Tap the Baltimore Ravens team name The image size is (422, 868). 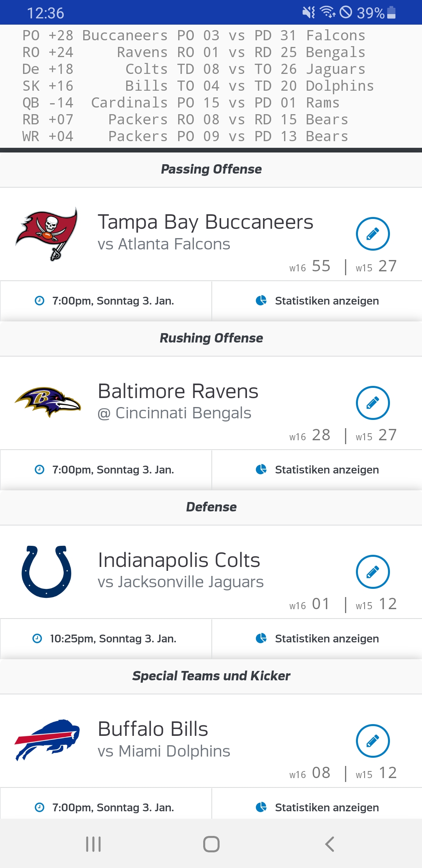point(178,391)
